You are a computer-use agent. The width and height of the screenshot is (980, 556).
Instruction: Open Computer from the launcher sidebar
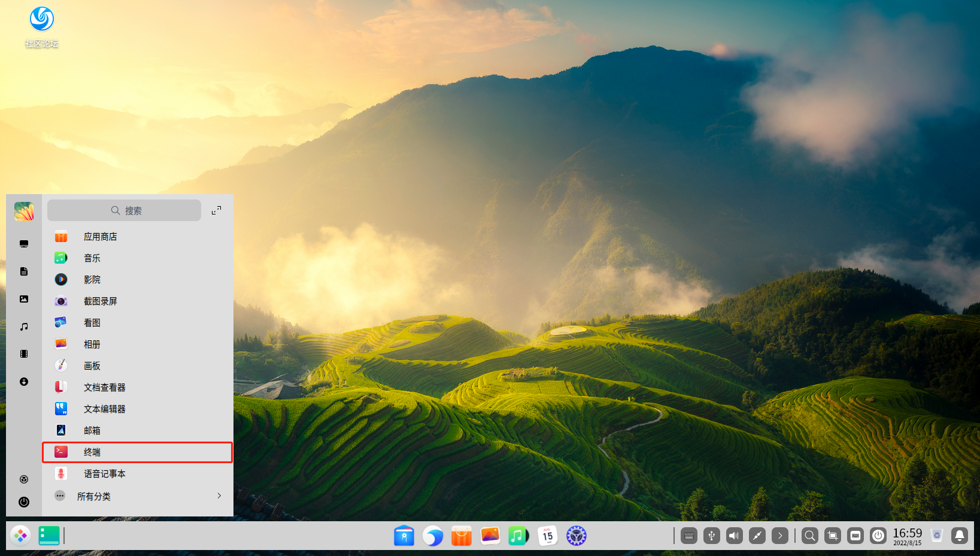pyautogui.click(x=24, y=244)
